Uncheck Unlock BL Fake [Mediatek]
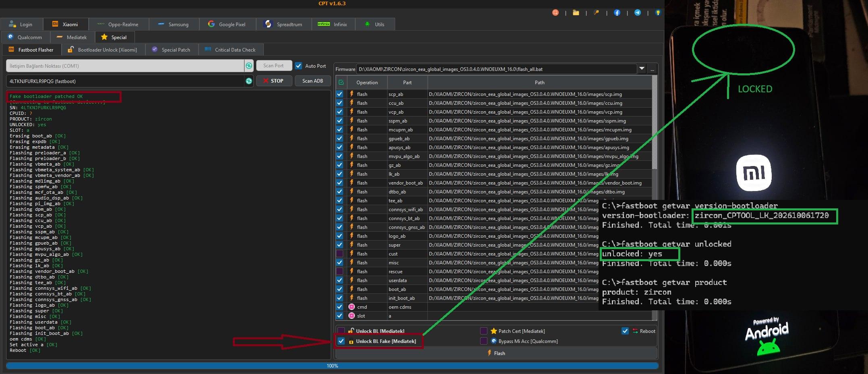 click(341, 341)
